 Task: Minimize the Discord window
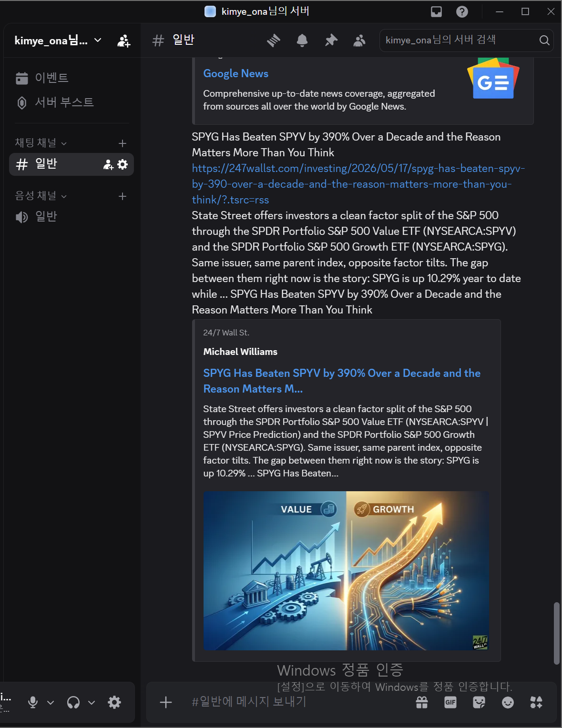500,11
